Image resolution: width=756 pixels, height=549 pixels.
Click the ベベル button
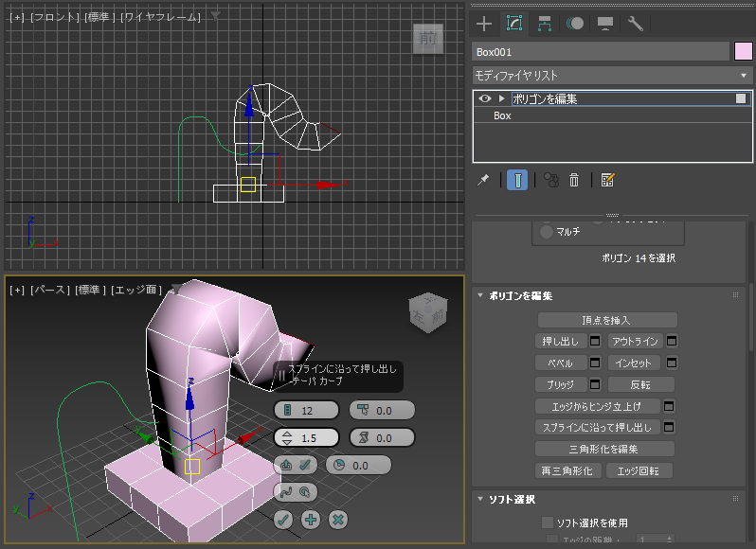pos(561,363)
